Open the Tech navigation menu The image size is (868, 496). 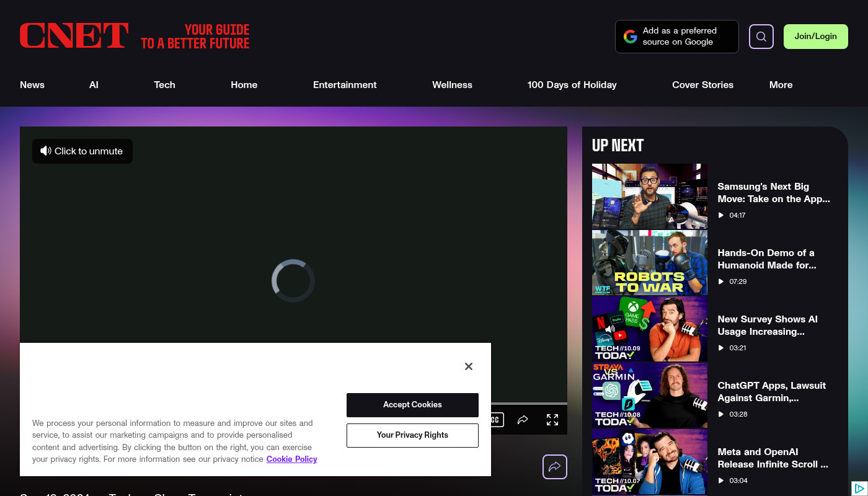tap(164, 85)
